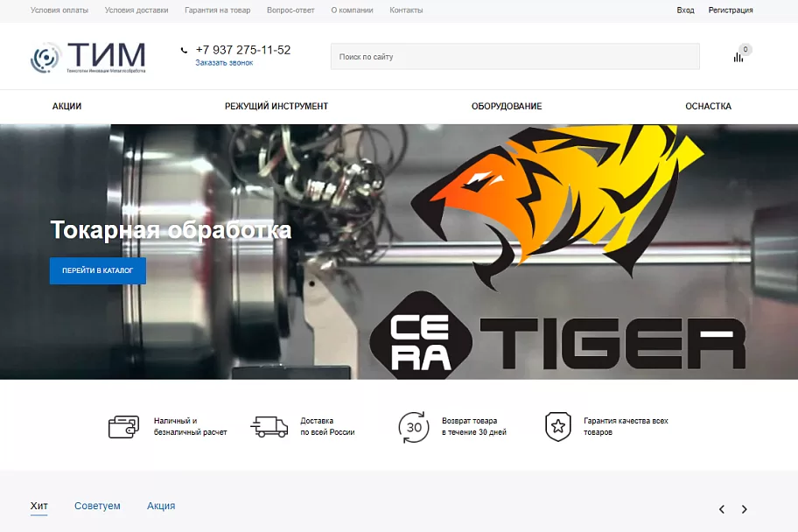Click the Гарантия качества всех товаров text

626,427
